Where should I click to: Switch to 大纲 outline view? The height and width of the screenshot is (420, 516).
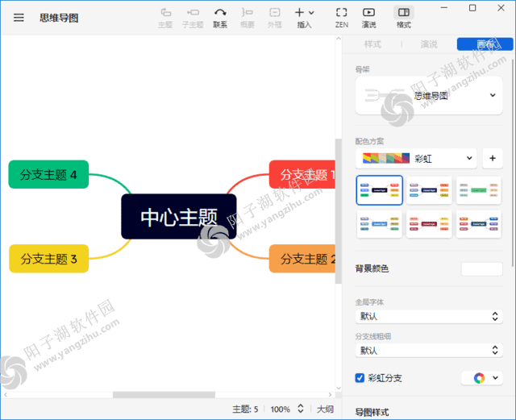[325, 410]
